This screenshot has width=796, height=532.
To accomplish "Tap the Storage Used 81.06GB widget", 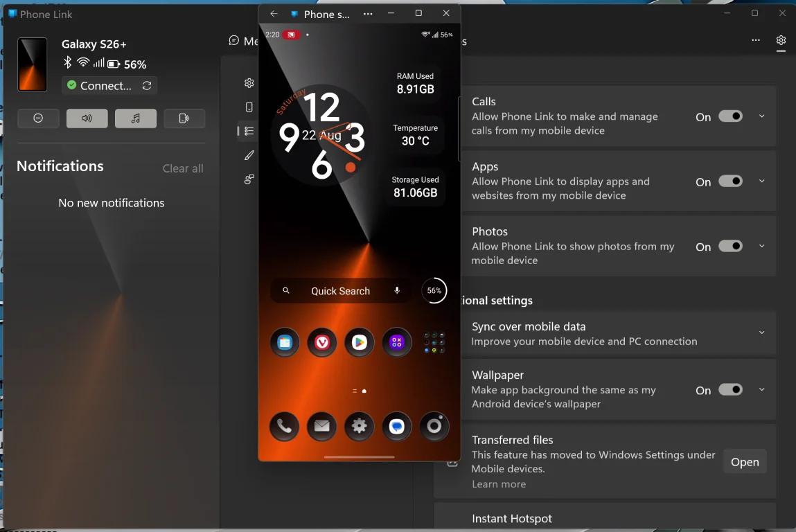I will pos(415,187).
